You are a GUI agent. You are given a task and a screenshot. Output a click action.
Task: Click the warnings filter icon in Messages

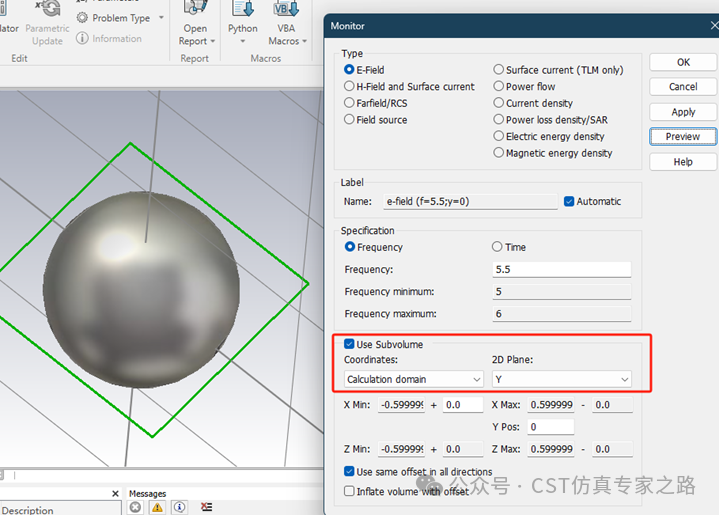tap(157, 507)
